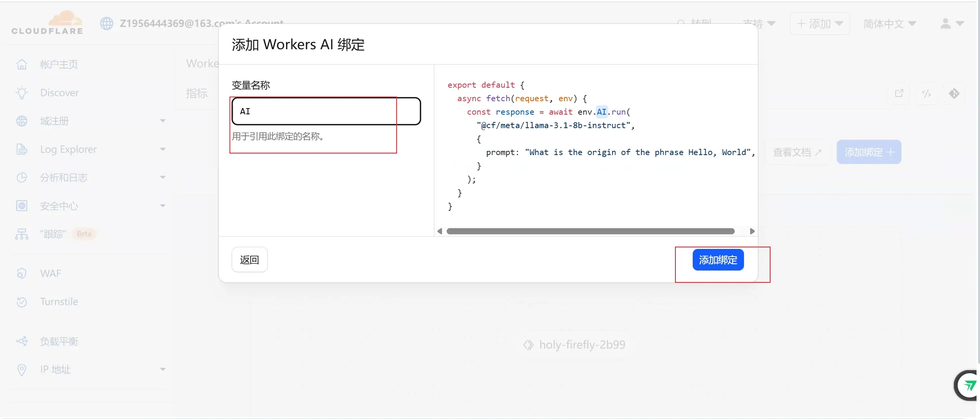Image resolution: width=980 pixels, height=419 pixels.
Task: Click the 返回 back button
Action: [x=250, y=260]
